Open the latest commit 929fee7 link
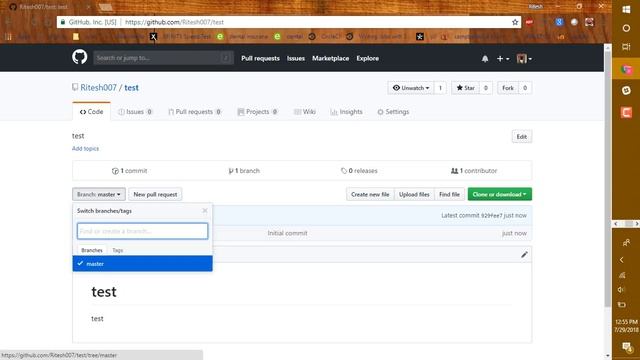The image size is (640, 360). point(491,216)
